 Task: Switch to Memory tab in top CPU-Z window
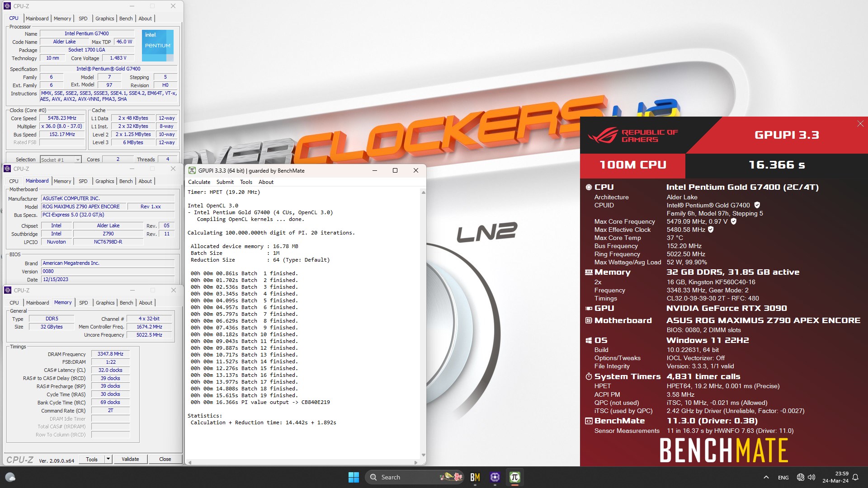pos(62,19)
